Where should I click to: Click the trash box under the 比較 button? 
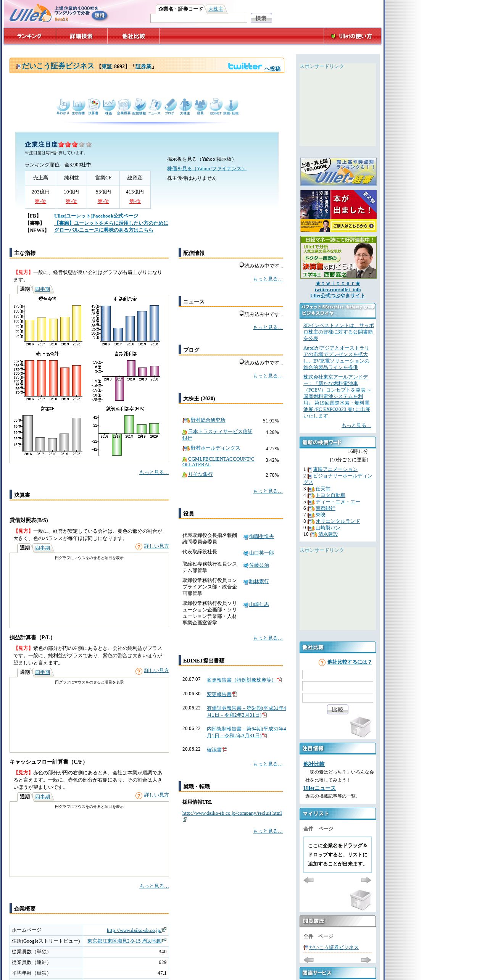(360, 727)
